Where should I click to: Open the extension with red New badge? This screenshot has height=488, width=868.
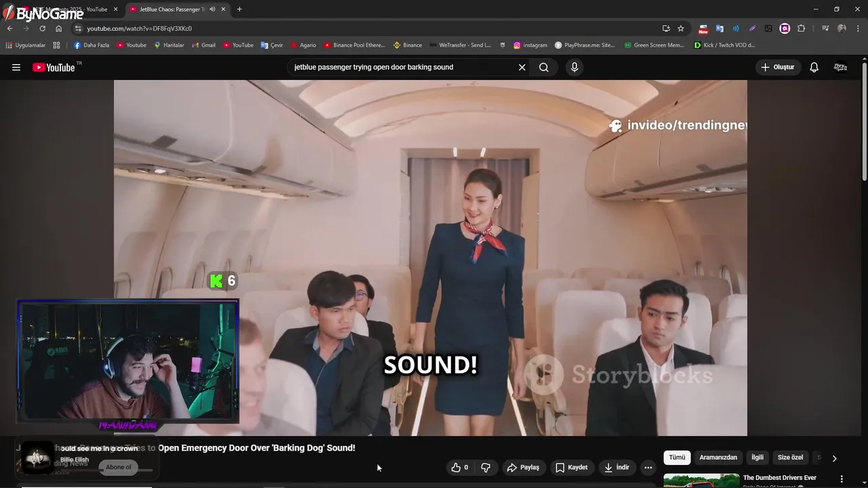(x=703, y=28)
